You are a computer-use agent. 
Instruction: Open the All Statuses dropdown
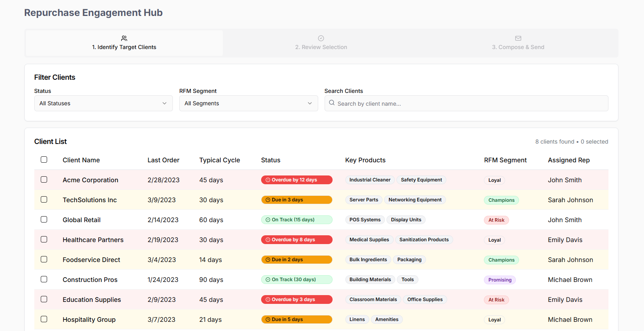tap(103, 103)
